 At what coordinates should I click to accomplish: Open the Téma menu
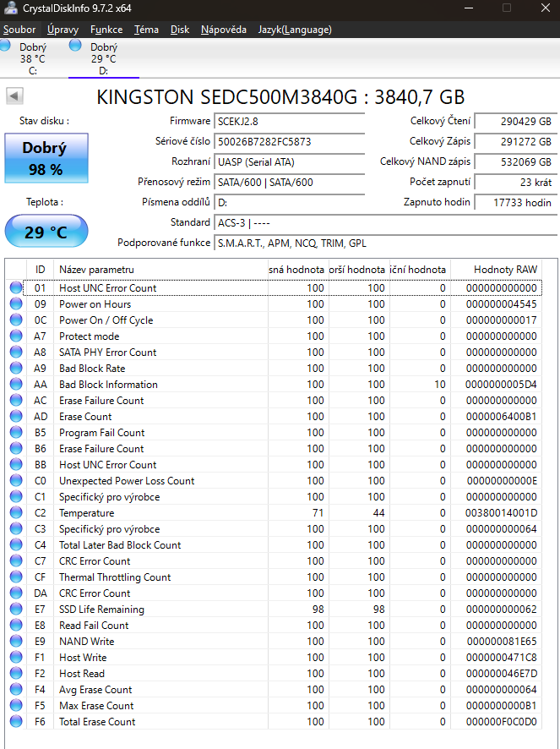[x=146, y=30]
